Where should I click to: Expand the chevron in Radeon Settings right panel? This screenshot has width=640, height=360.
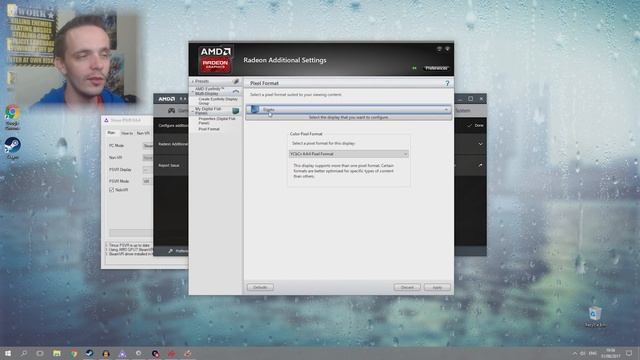pyautogui.click(x=480, y=144)
